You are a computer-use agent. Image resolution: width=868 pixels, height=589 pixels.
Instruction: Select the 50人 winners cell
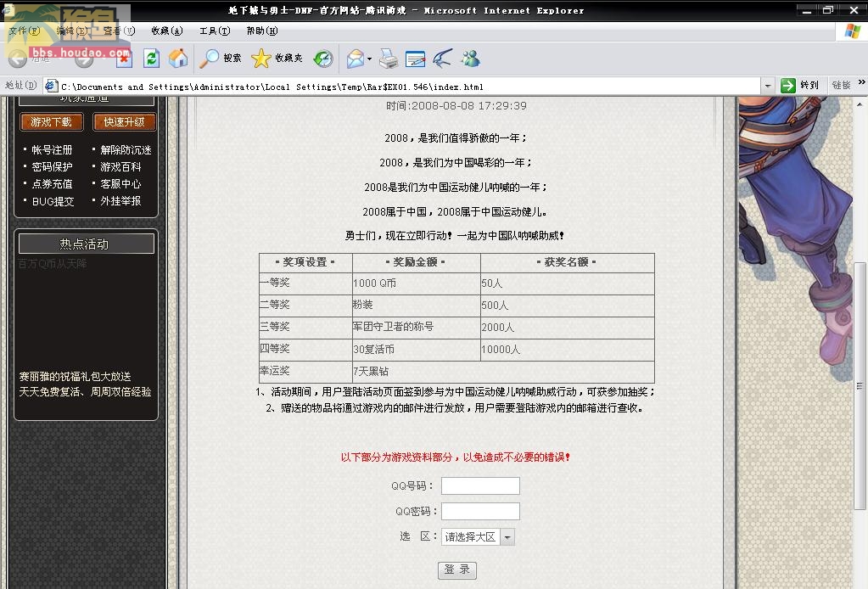pos(568,283)
